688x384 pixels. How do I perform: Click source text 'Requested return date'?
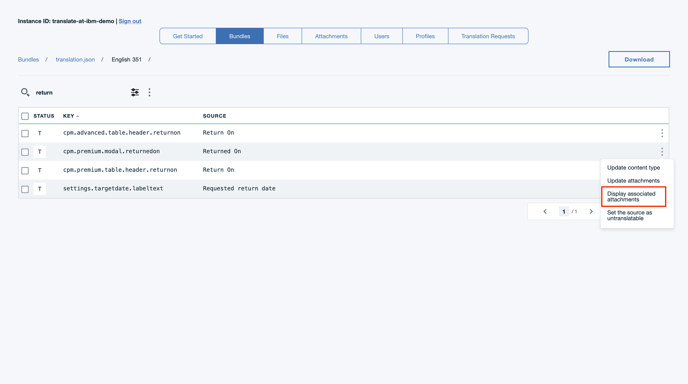tap(239, 188)
